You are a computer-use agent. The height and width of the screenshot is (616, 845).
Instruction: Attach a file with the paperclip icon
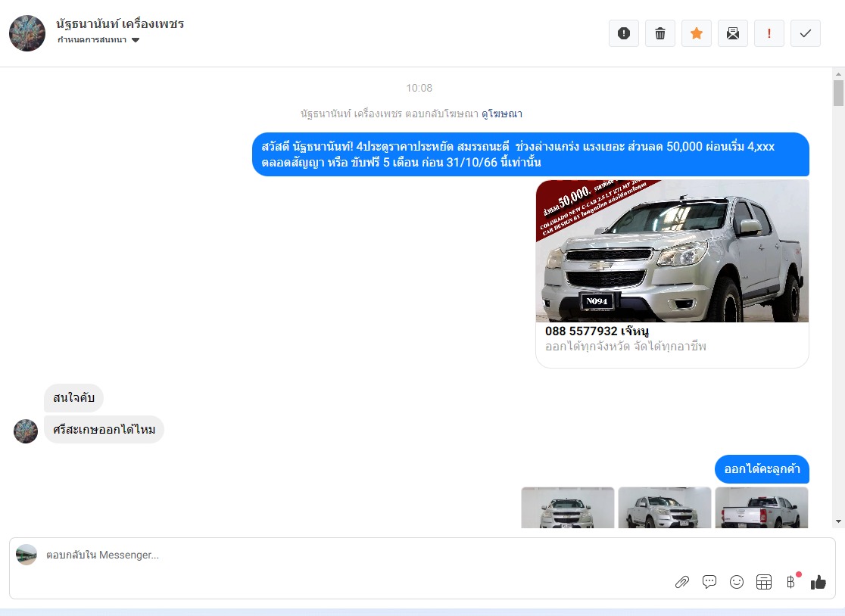tap(681, 582)
